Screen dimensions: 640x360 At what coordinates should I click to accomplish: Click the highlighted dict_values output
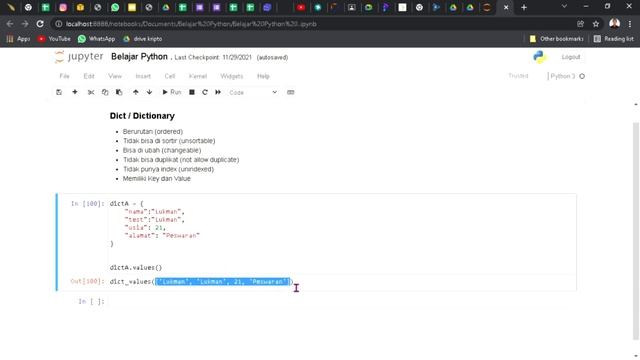pos(223,282)
